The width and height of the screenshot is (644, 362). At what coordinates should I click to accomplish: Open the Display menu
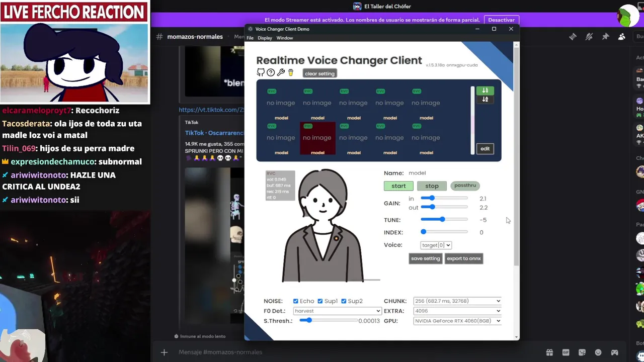[265, 38]
